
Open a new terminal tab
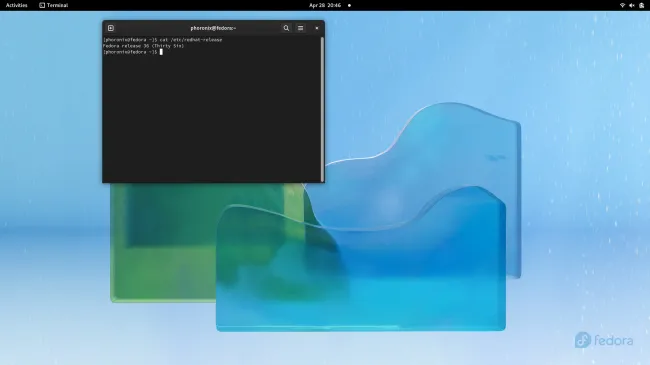[111, 28]
